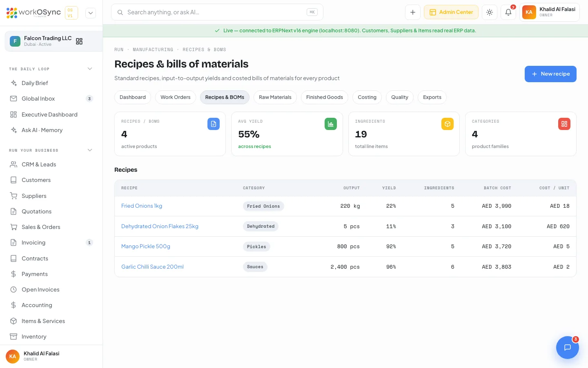This screenshot has width=588, height=368.
Task: Go to Executive Dashboard in the sidebar
Action: [x=51, y=114]
